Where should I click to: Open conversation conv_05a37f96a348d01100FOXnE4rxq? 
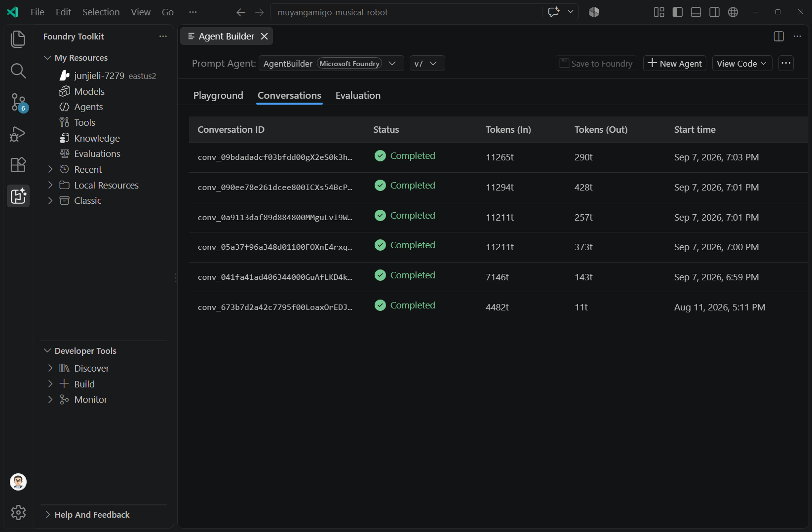tap(498, 247)
